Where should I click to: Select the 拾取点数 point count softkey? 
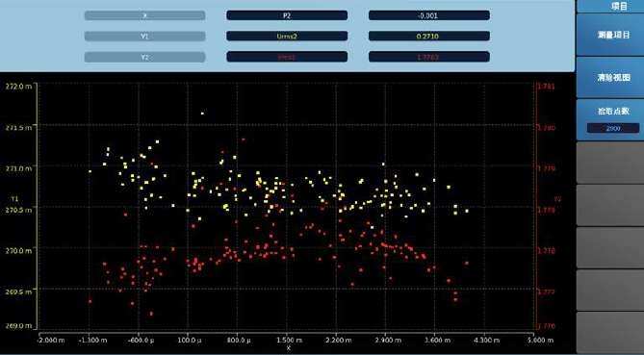tap(610, 119)
